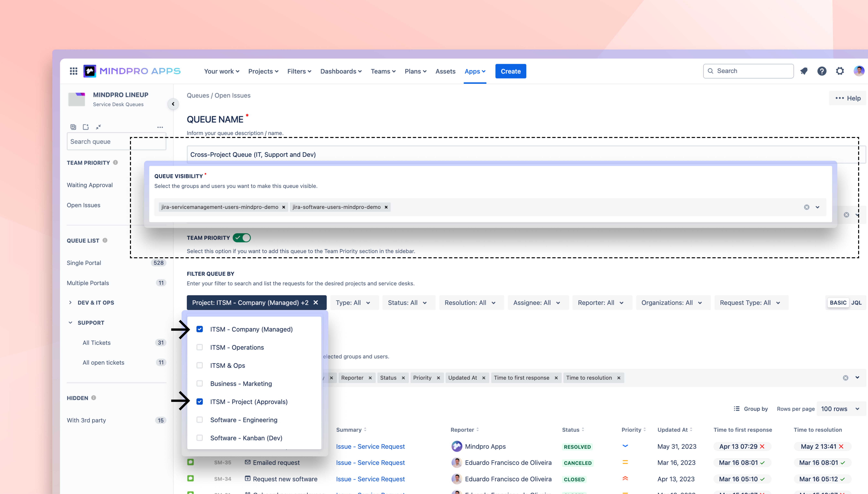868x494 pixels.
Task: Open the Projects menu
Action: [x=263, y=71]
